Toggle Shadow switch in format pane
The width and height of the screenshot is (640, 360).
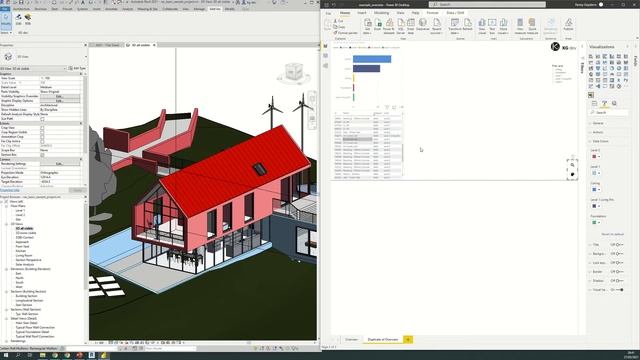point(619,280)
